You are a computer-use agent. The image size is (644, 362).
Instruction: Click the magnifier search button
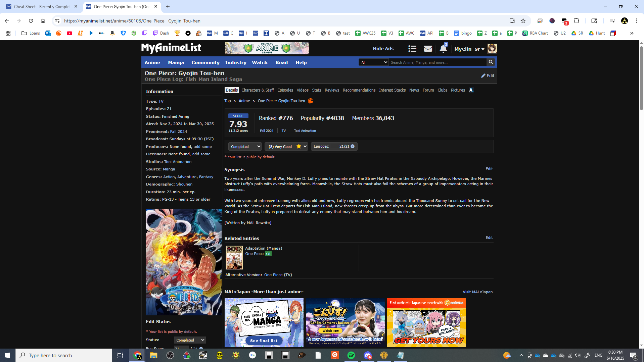point(491,62)
